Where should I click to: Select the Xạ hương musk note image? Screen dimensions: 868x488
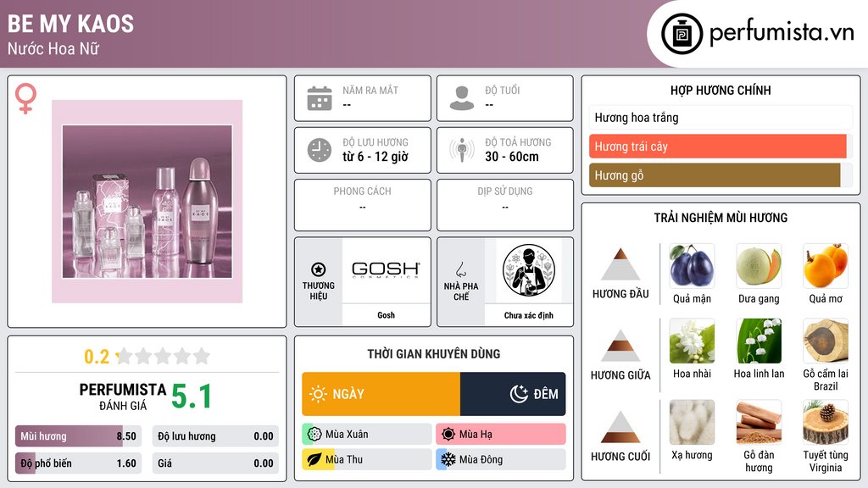click(x=692, y=422)
